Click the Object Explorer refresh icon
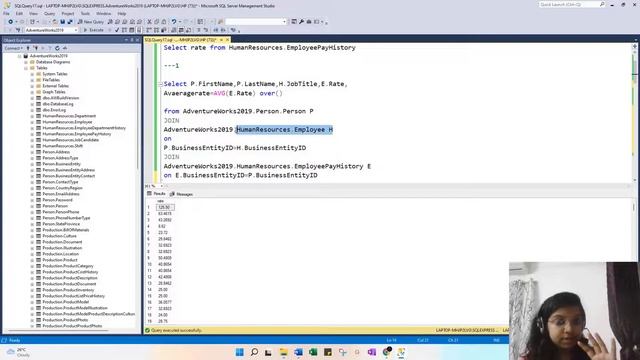Viewport: 640px width, 360px height. point(57,48)
